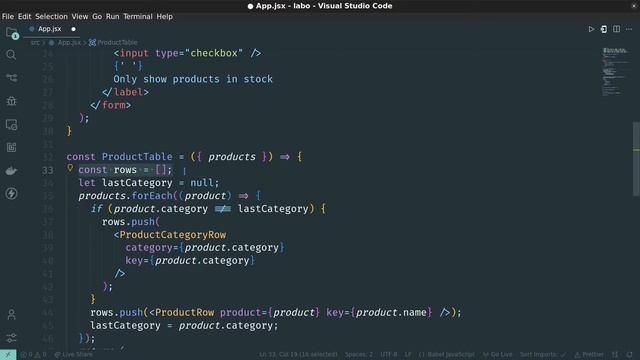Start Live Share from status bar
This screenshot has width=640, height=360.
tap(73, 355)
